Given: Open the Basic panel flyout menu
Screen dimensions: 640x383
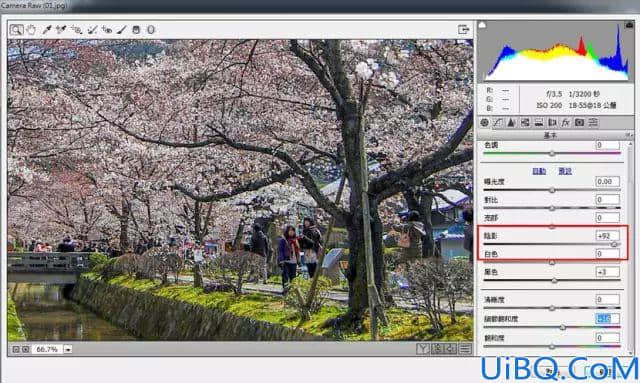Looking at the screenshot, I should tap(629, 135).
